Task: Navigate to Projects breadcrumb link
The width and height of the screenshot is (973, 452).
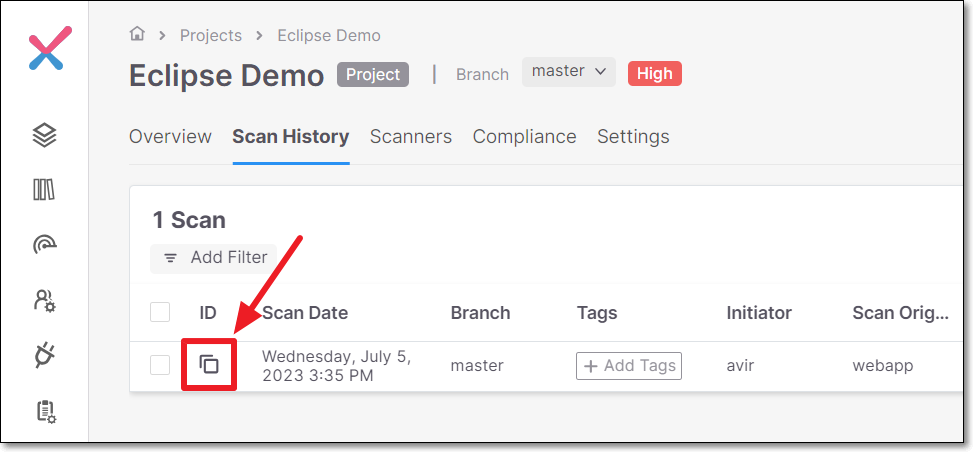Action: (211, 35)
